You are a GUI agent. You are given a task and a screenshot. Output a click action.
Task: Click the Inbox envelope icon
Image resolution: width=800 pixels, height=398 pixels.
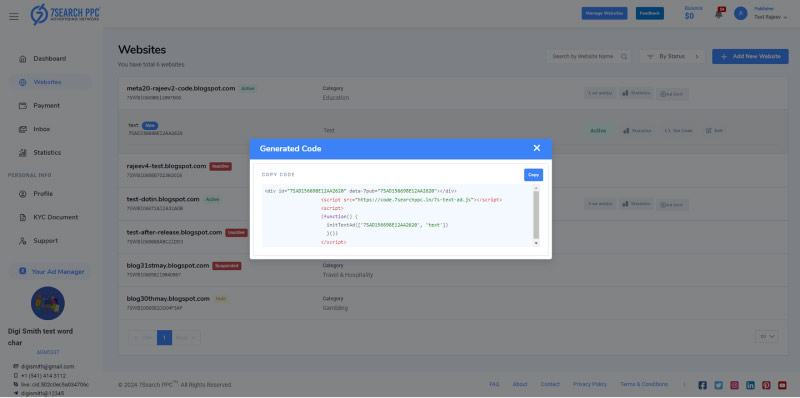(x=22, y=129)
